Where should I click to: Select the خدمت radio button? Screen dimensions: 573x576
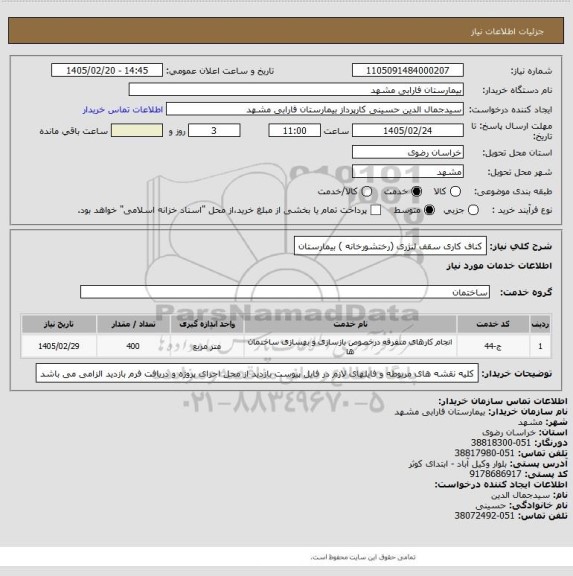[417, 191]
